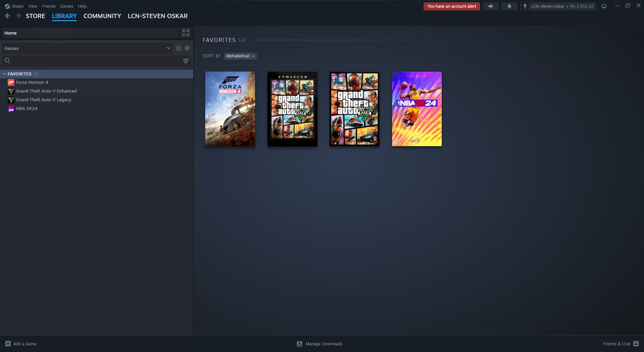The width and height of the screenshot is (644, 352).
Task: Open the Alphabetical sort dropdown
Action: coord(240,56)
